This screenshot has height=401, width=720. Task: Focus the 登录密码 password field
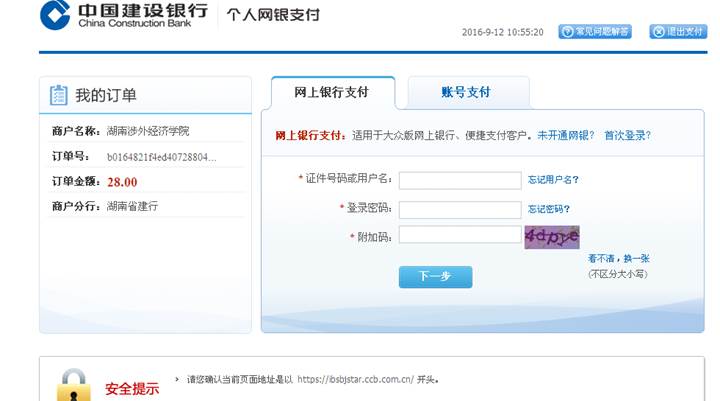460,210
